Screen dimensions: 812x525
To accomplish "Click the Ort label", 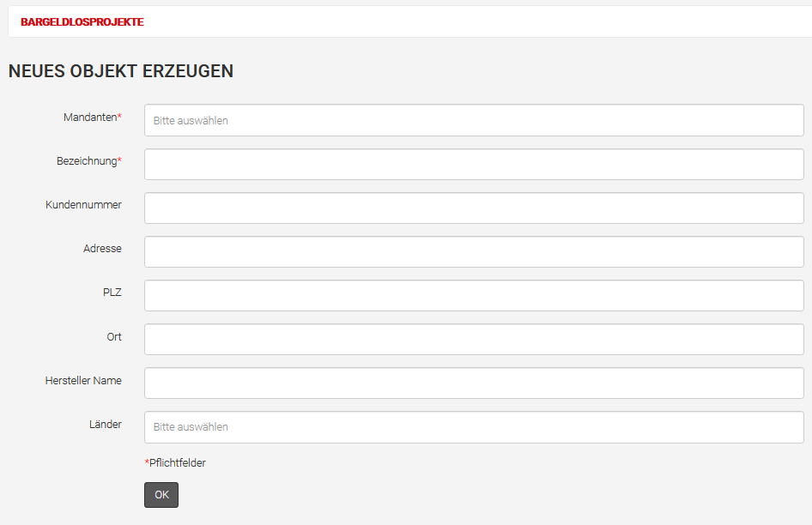I will click(114, 337).
